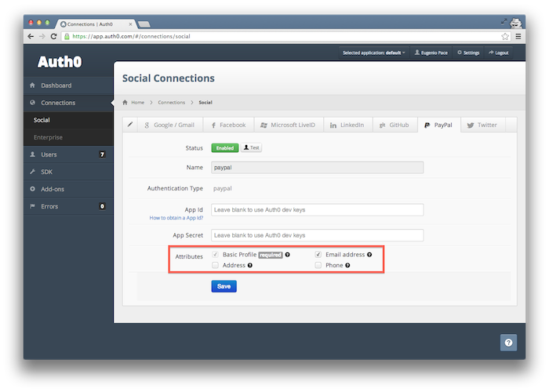
Task: Click the Auth0 logo
Action: tap(60, 62)
